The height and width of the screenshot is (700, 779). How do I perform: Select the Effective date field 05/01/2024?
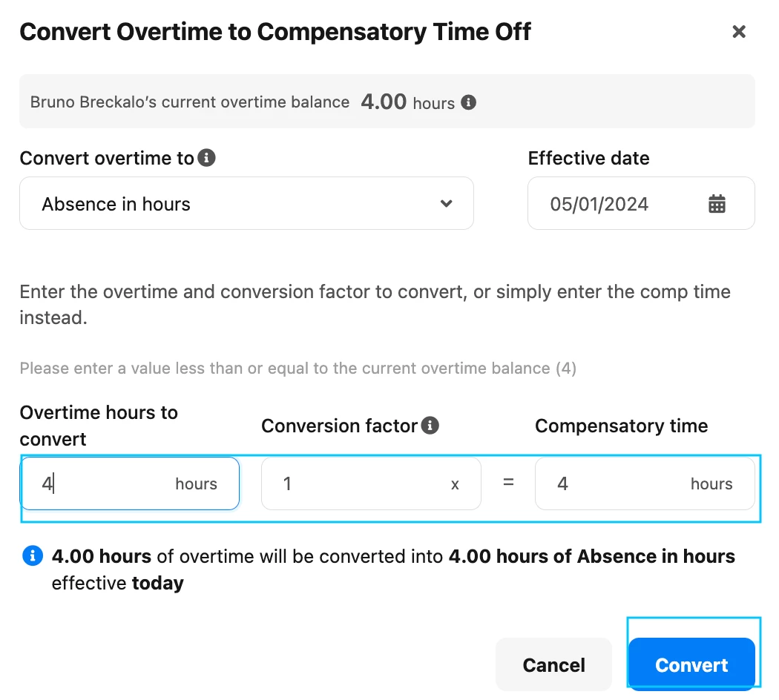tap(641, 203)
